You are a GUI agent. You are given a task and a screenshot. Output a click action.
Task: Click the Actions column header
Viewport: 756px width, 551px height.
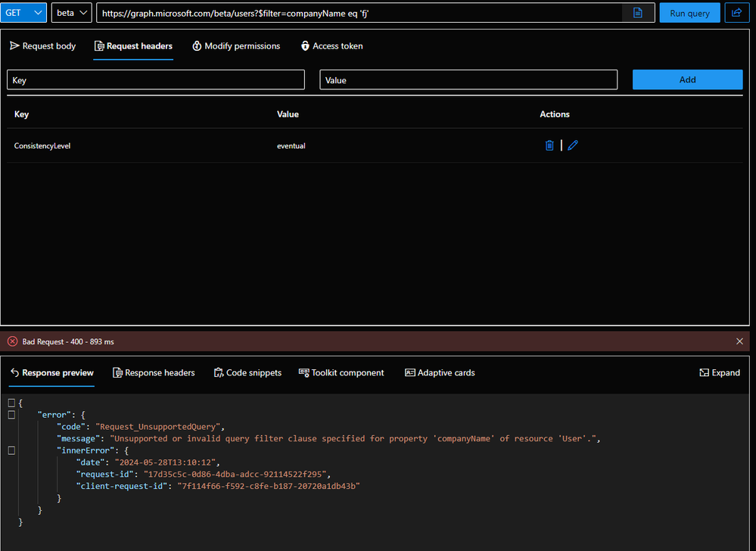(x=555, y=114)
